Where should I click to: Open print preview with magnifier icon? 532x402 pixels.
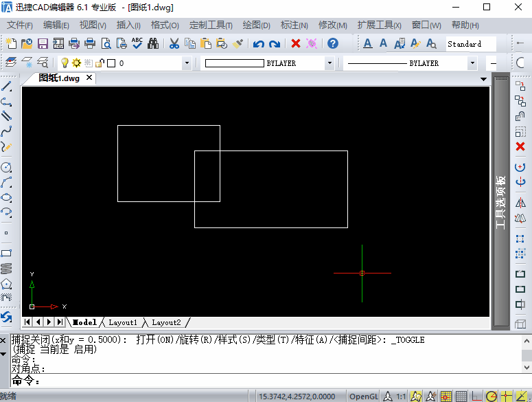106,43
